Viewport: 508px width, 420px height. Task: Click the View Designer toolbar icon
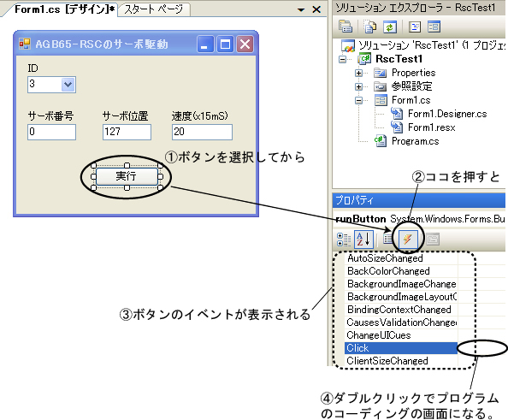(434, 27)
